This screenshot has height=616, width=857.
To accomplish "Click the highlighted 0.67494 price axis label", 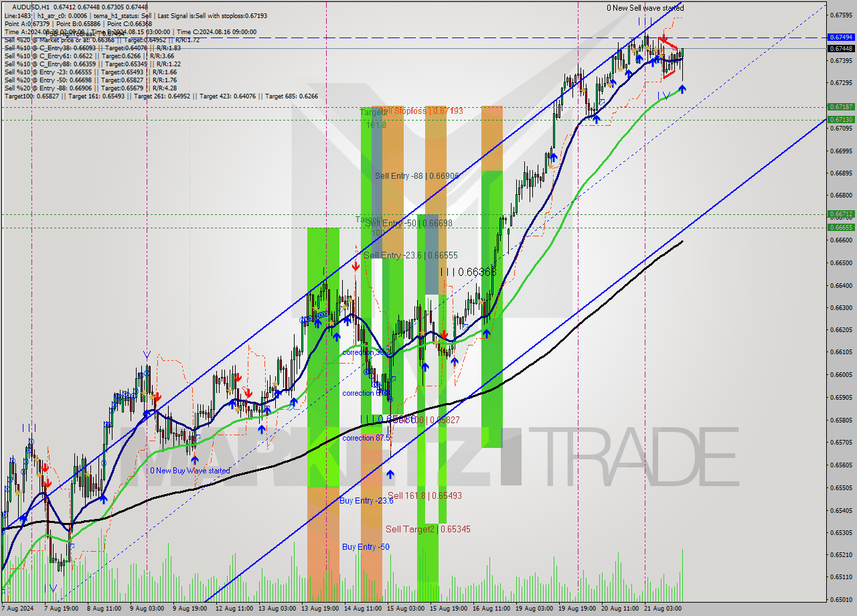I will [x=841, y=37].
